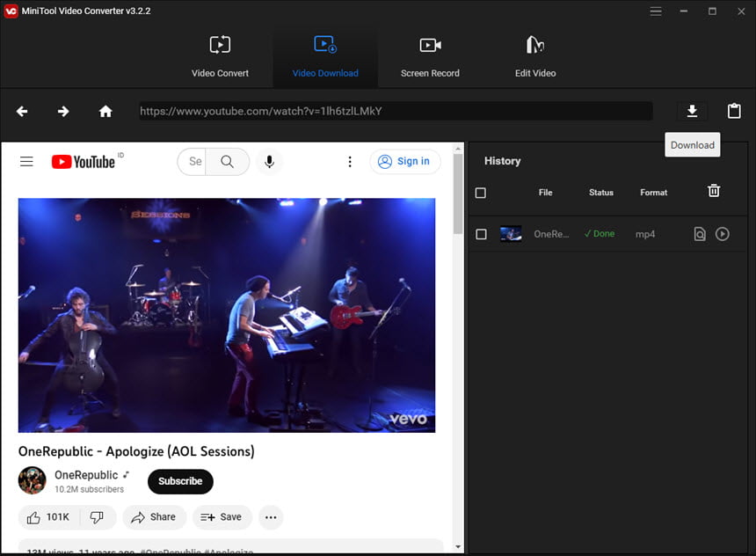Screen dimensions: 756x556
Task: Click the browser pane scrollbar thumb
Action: click(458, 193)
